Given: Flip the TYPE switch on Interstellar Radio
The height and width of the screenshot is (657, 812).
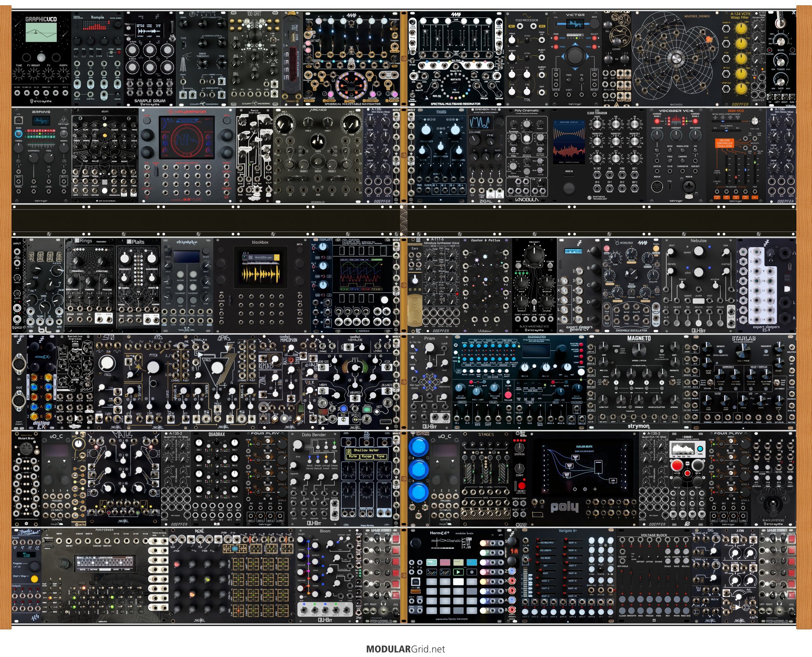Looking at the screenshot, I should [x=183, y=45].
